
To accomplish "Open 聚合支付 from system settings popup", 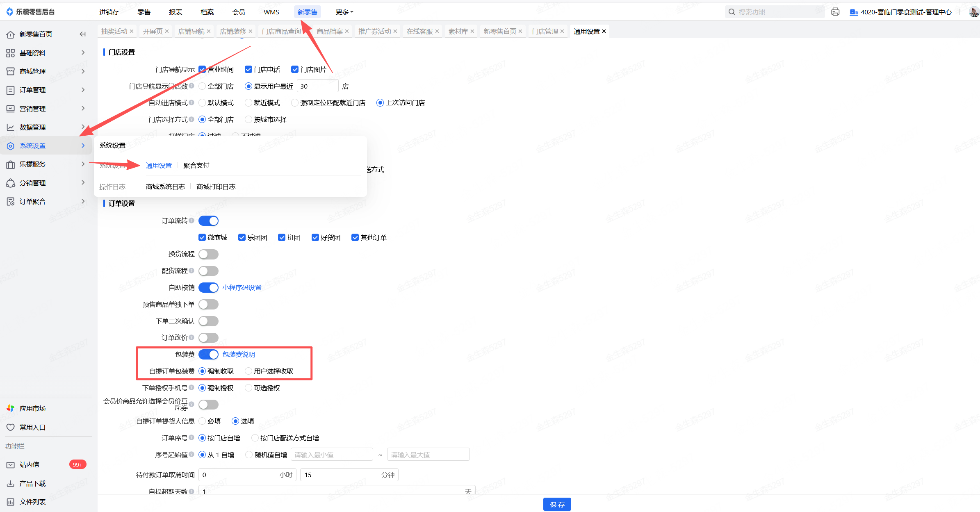I will pyautogui.click(x=196, y=165).
